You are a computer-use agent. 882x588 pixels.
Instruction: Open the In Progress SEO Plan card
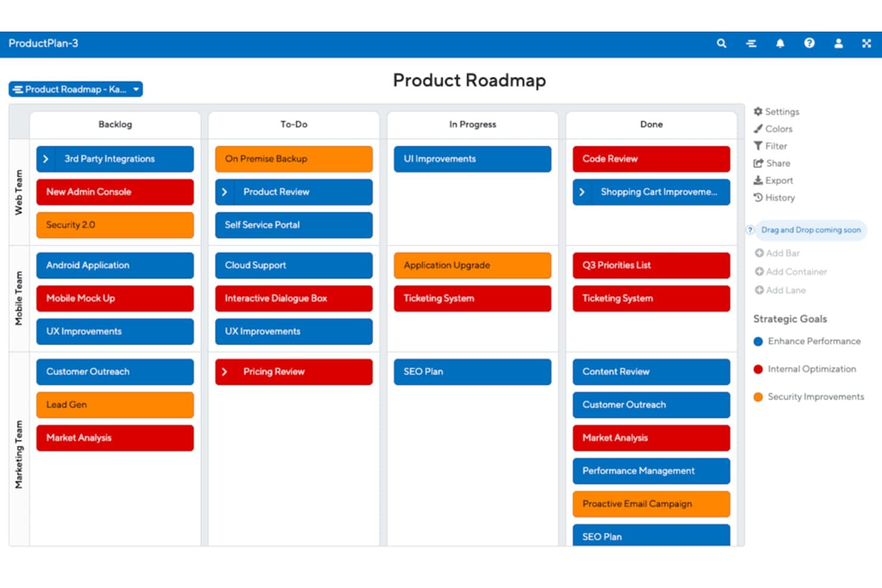click(473, 372)
